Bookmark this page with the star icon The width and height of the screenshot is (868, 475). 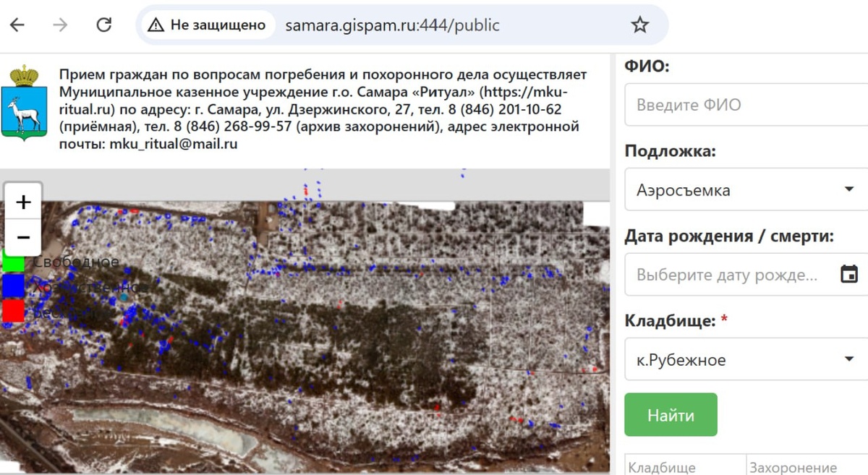639,25
